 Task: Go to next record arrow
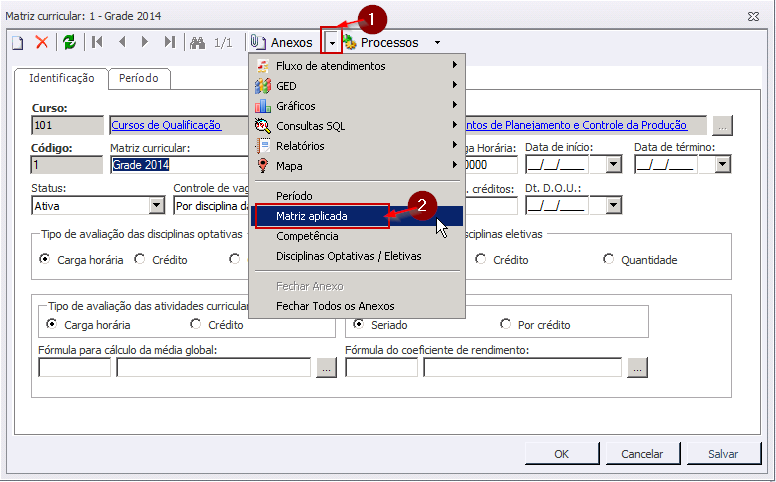pos(146,42)
